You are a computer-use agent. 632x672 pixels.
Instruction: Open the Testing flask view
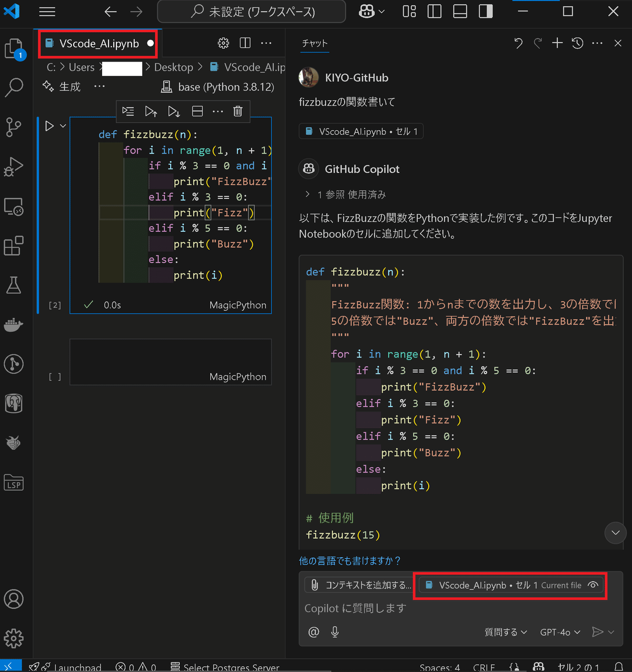click(14, 285)
